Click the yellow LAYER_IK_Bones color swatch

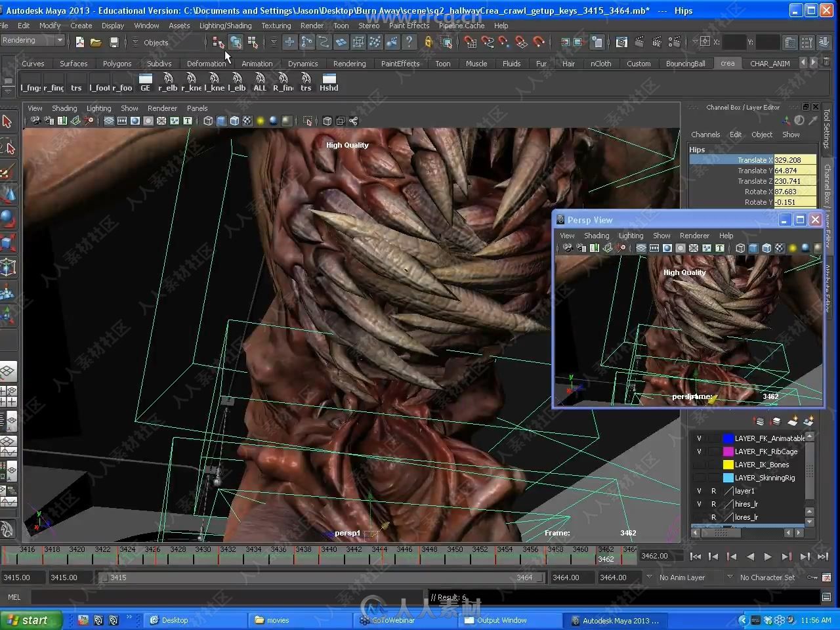(x=728, y=465)
